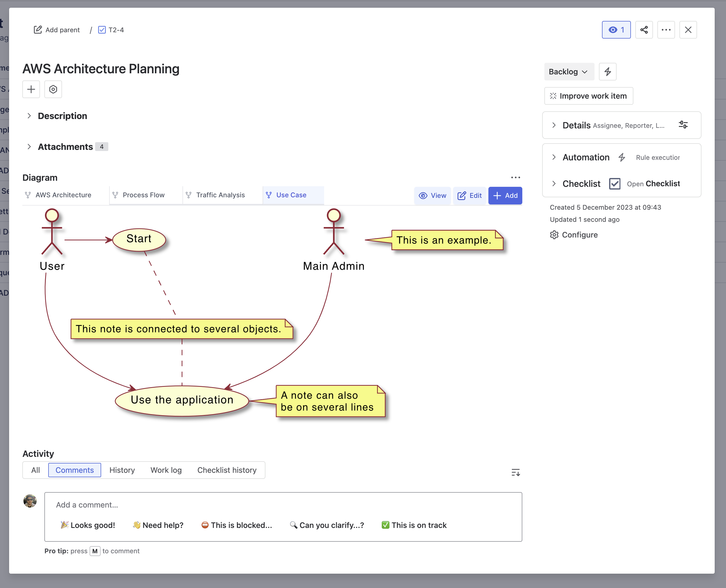Toggle the watch eye button
726x588 pixels.
[616, 30]
